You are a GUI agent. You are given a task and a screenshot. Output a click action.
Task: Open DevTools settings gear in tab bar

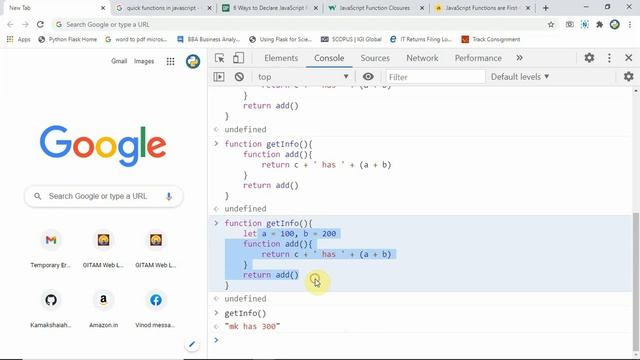pos(589,58)
